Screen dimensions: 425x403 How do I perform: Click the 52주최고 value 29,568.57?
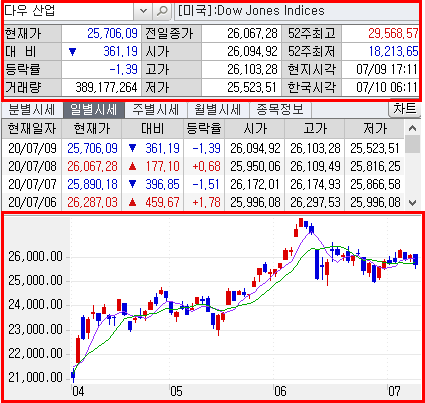point(393,33)
